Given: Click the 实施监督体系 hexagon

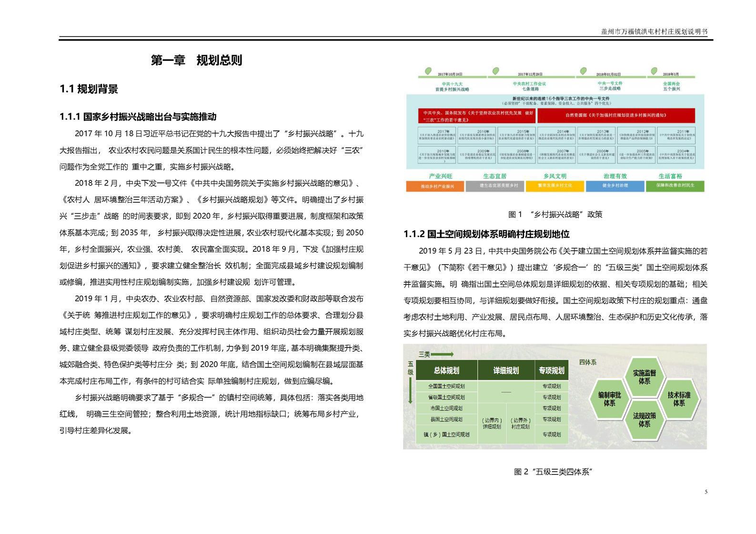Looking at the screenshot, I should pyautogui.click(x=644, y=377).
